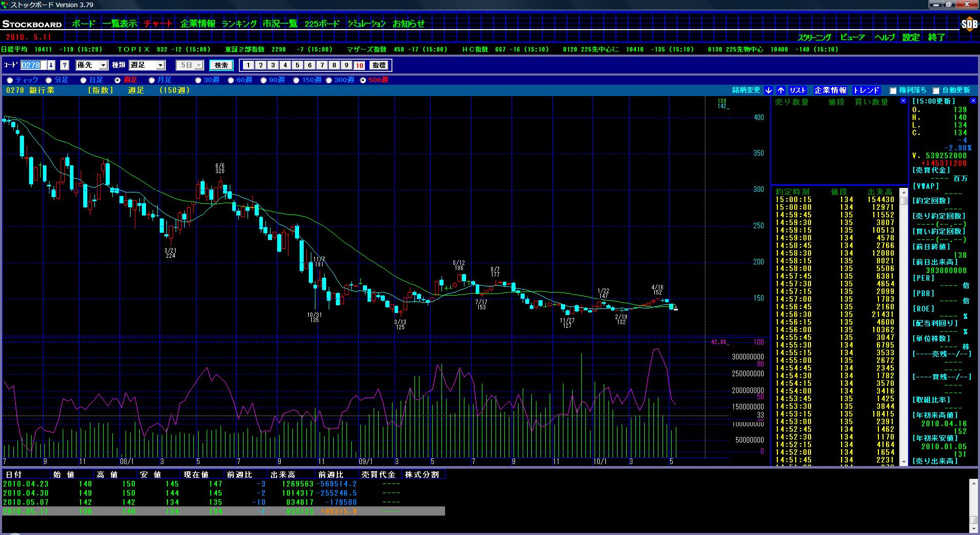Open the ランキング menu
The width and height of the screenshot is (980, 535).
point(239,23)
